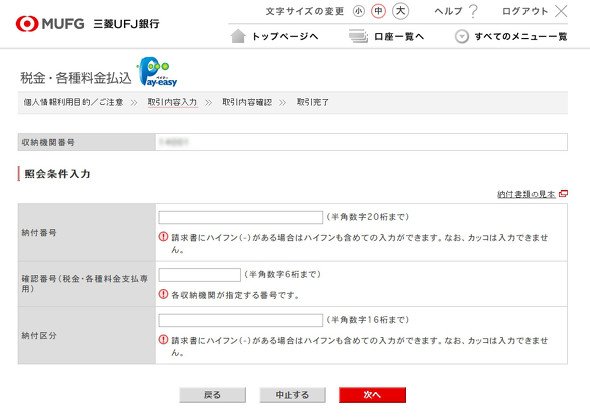Screen dimensions: 590x418
Task: Click the stacked cards icon for 口座一覧へ
Action: [358, 36]
